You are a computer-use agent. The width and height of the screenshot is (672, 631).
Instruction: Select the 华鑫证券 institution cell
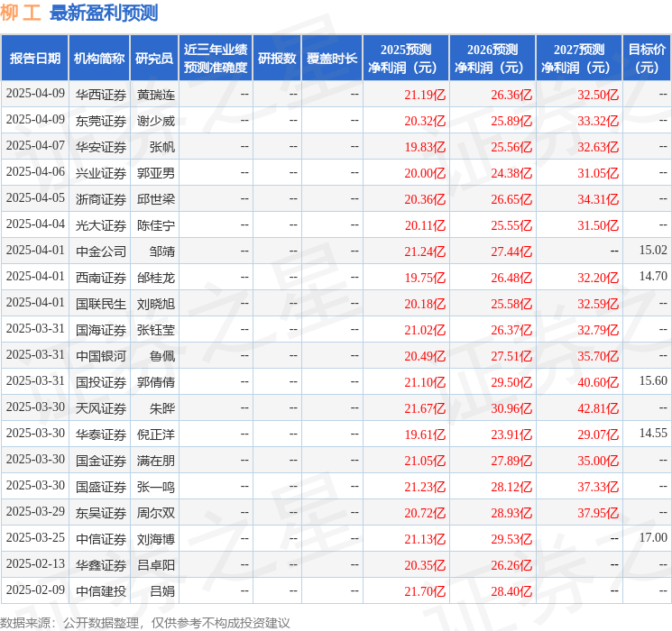point(101,565)
